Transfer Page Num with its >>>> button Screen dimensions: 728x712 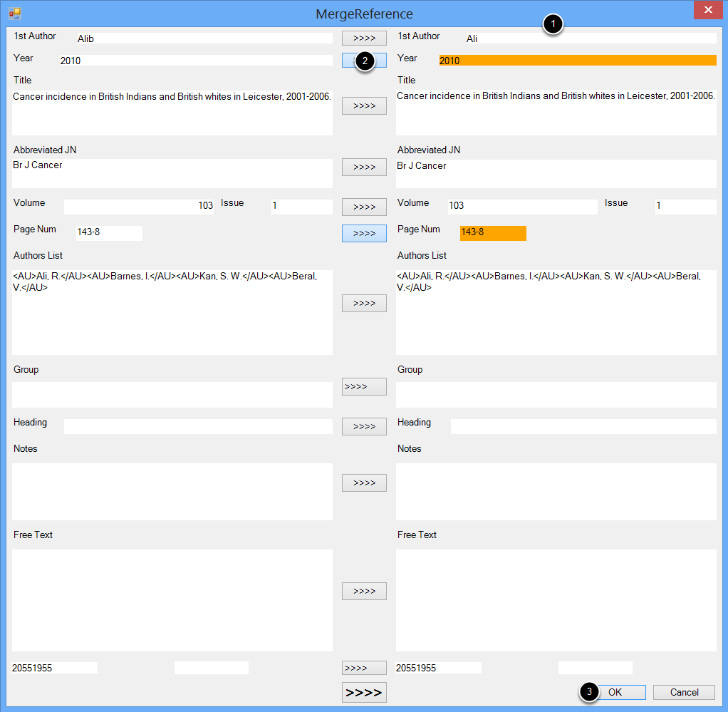pyautogui.click(x=364, y=233)
